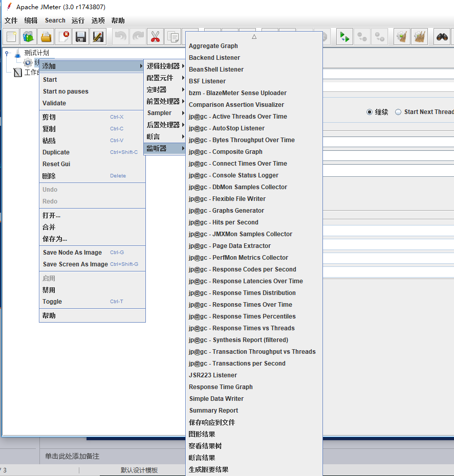Choose Save Node As Image
This screenshot has height=476, width=454.
pyautogui.click(x=92, y=252)
